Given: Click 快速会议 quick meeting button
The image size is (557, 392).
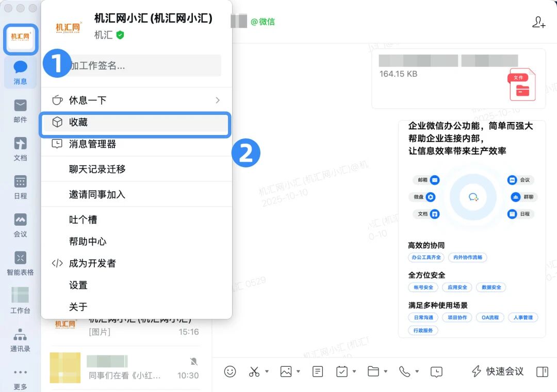Looking at the screenshot, I should tap(498, 371).
